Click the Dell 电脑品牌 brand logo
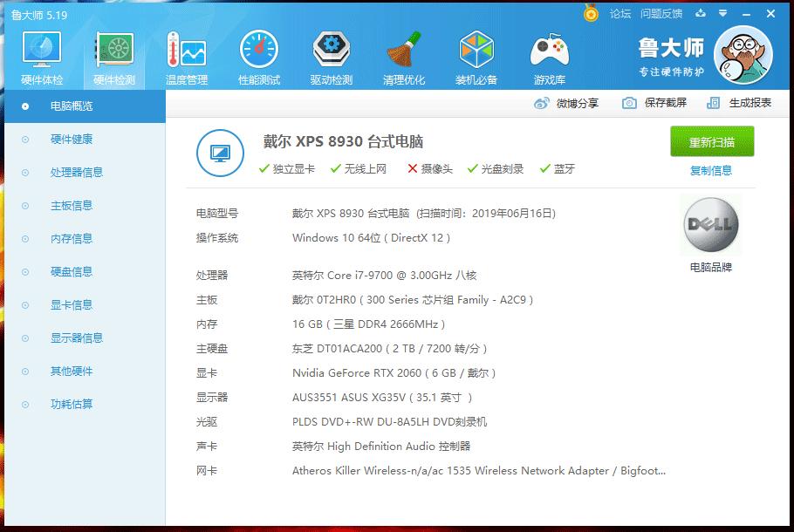This screenshot has height=532, width=794. [711, 224]
